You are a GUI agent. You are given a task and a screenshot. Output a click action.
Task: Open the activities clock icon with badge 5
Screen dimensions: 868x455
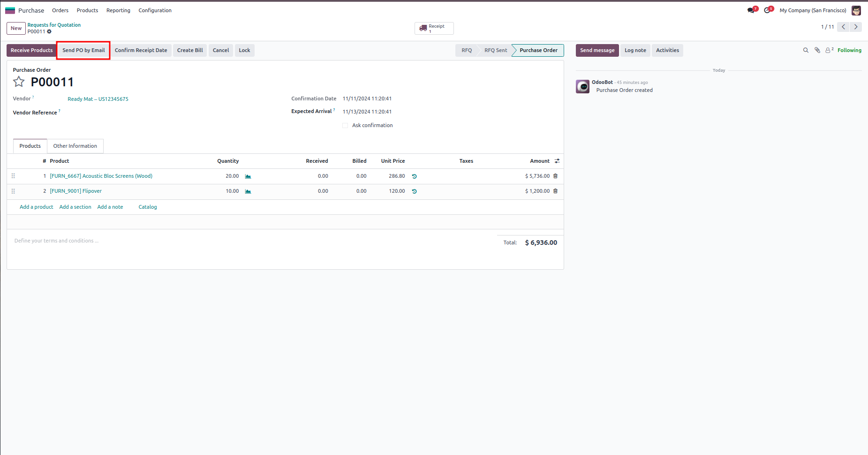[x=768, y=10]
